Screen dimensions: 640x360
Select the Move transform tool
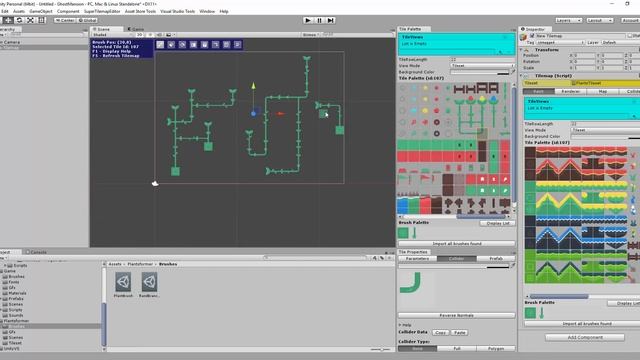click(x=8, y=20)
